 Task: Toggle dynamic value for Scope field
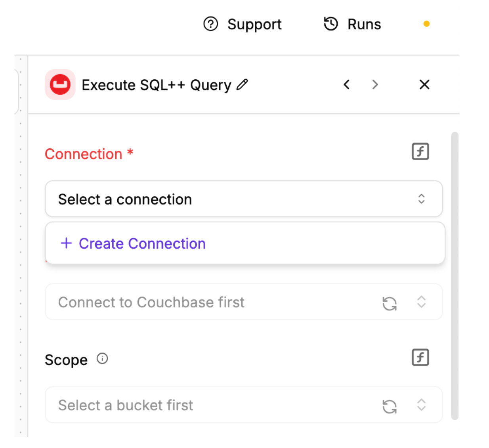click(420, 358)
